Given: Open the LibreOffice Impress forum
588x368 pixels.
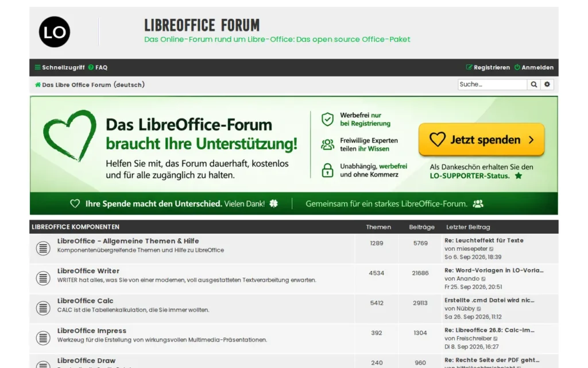Looking at the screenshot, I should coord(92,331).
